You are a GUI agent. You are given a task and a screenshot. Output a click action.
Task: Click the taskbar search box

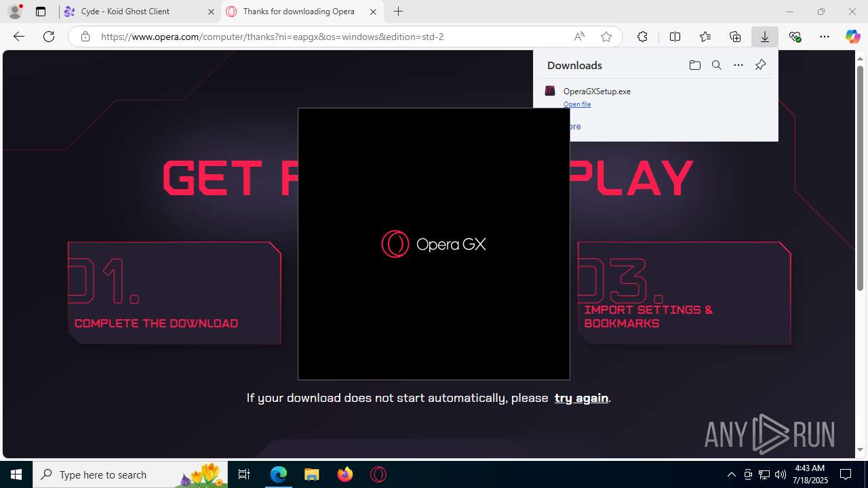click(x=130, y=474)
